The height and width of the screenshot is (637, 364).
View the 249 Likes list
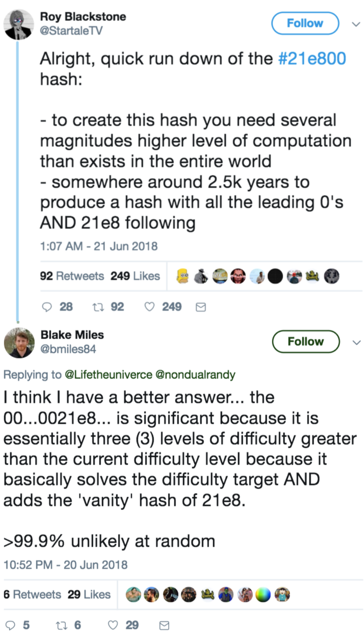[135, 276]
